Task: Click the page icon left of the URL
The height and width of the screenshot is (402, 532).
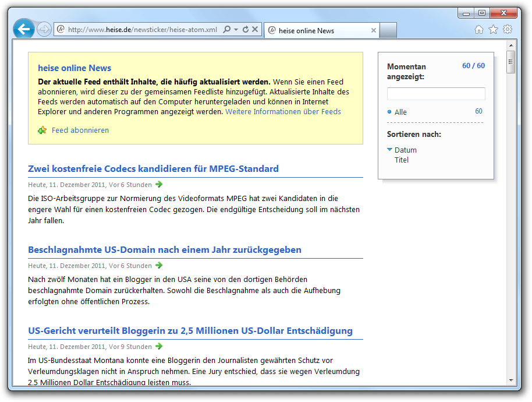Action: [61, 30]
